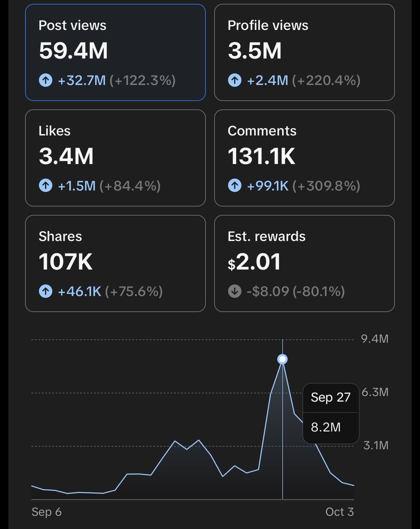
Task: Click the +99.1K change value
Action: point(268,186)
